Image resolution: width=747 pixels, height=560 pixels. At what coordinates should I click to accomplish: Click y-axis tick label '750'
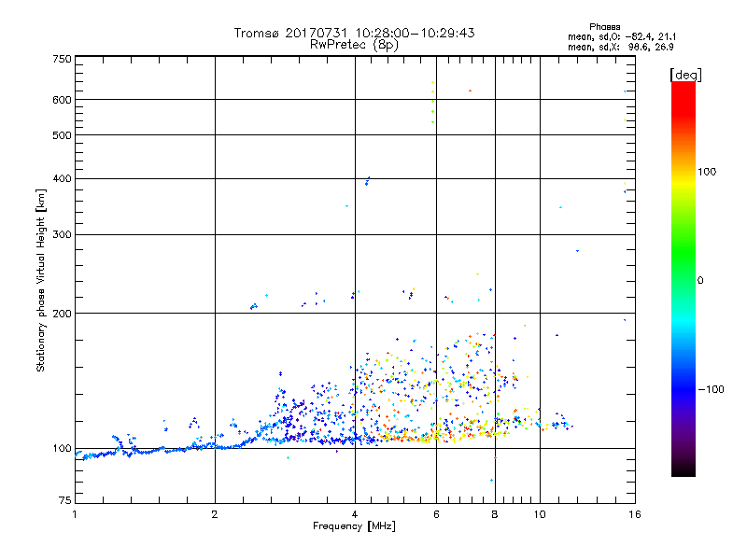click(x=63, y=59)
